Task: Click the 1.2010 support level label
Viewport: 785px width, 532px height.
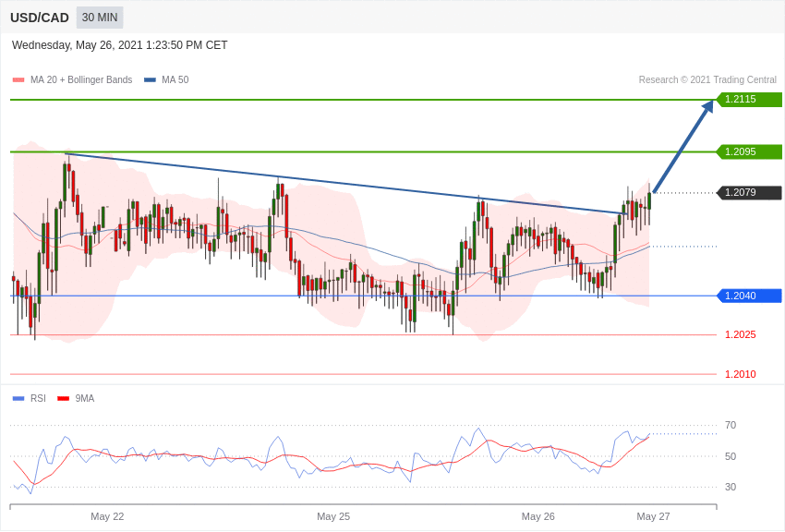Action: (741, 374)
